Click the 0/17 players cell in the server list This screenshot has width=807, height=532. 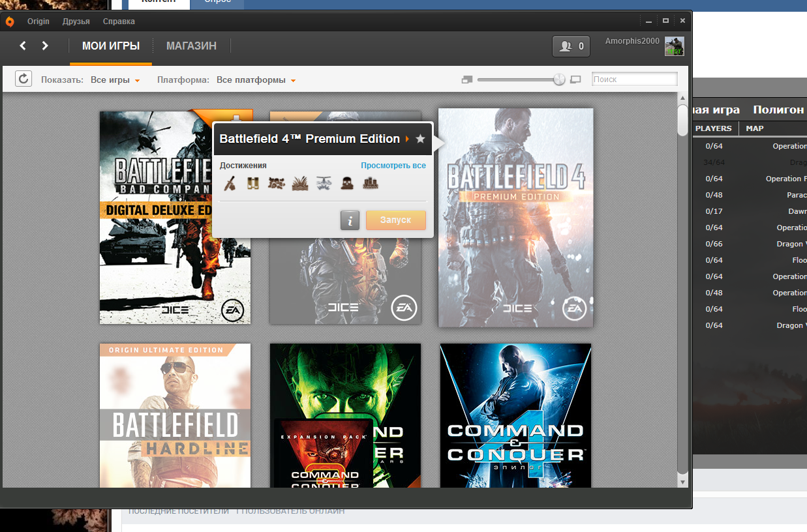[x=714, y=211]
